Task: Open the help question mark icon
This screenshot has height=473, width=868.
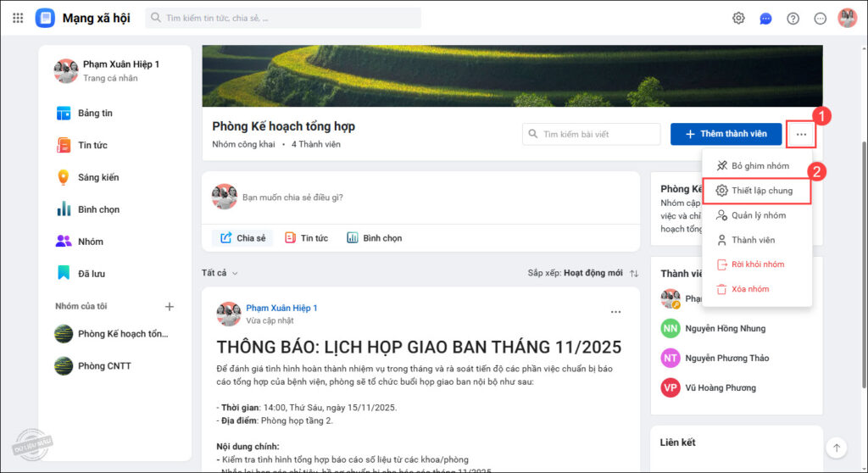Action: click(793, 19)
